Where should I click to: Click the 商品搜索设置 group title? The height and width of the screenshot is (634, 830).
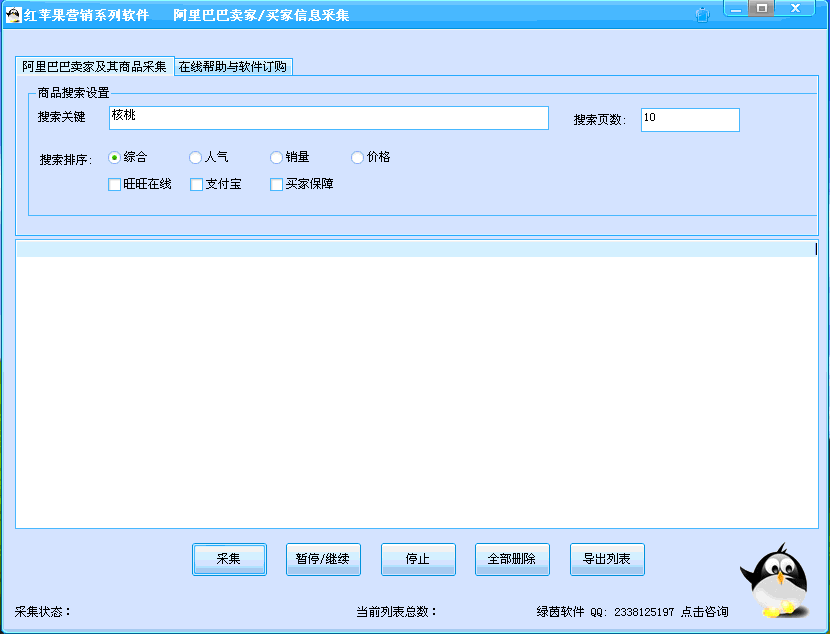(x=73, y=93)
